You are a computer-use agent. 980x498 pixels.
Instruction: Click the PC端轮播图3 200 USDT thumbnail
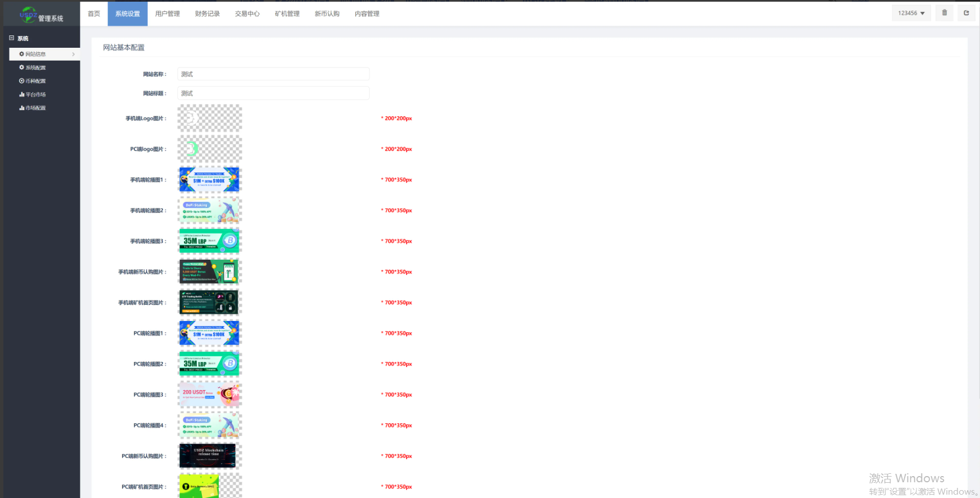pyautogui.click(x=209, y=395)
